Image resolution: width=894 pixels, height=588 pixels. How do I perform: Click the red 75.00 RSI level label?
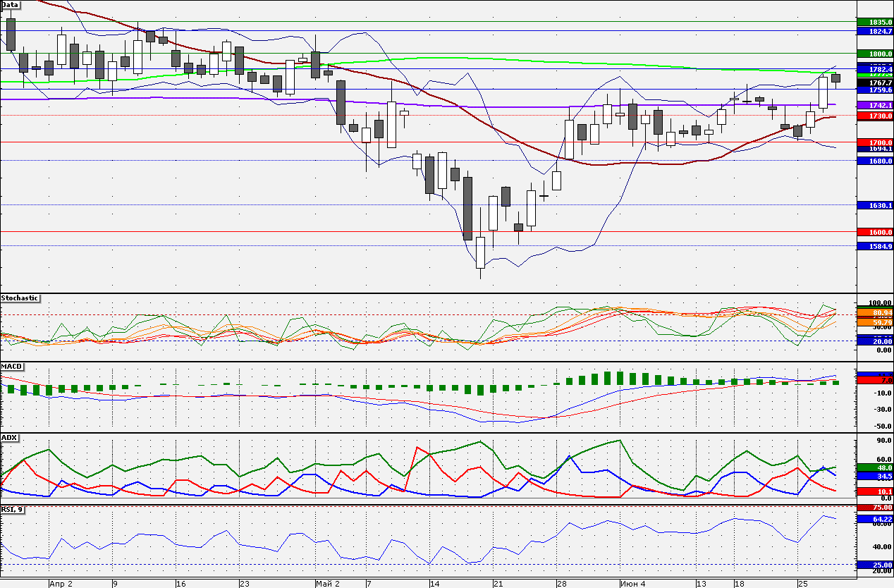(x=875, y=508)
